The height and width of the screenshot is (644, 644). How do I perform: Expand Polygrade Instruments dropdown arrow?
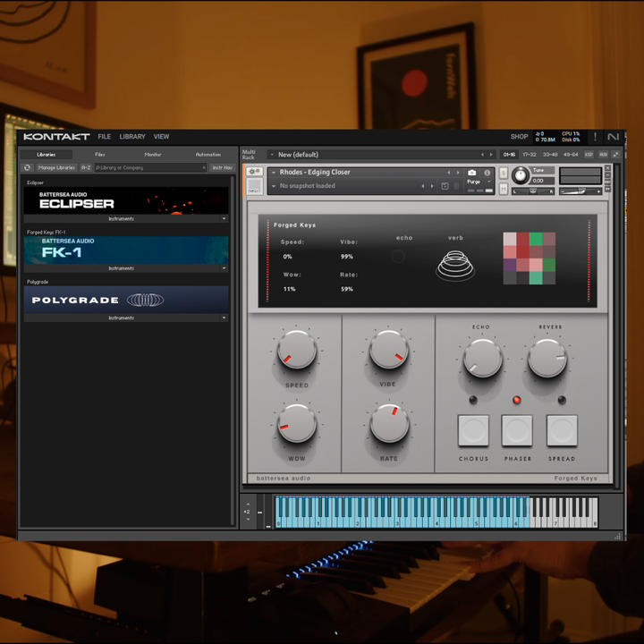(x=224, y=318)
